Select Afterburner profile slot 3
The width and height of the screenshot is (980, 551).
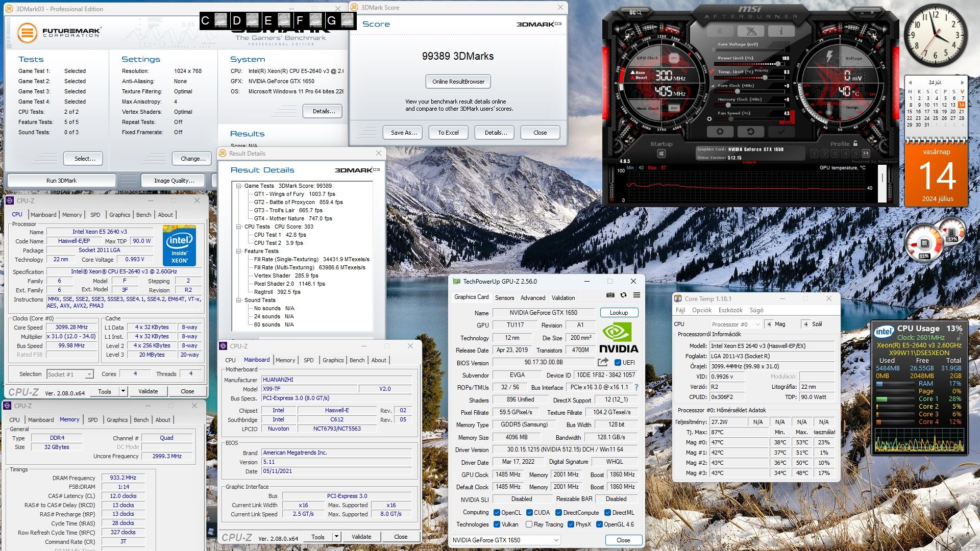pyautogui.click(x=835, y=154)
